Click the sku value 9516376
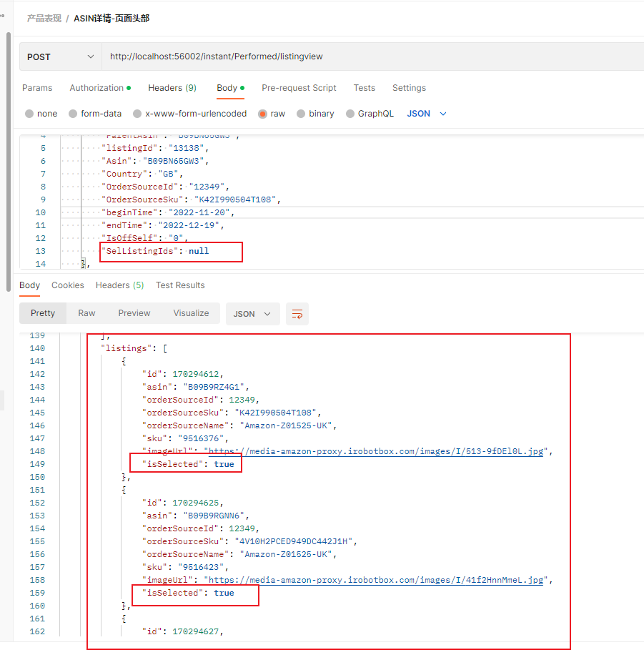 pyautogui.click(x=200, y=438)
